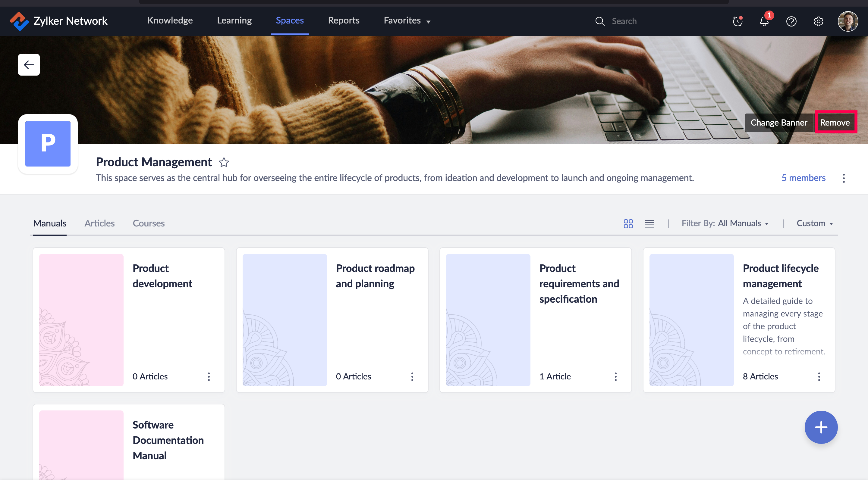This screenshot has width=868, height=480.
Task: Click Product lifecycle management title
Action: (x=781, y=276)
